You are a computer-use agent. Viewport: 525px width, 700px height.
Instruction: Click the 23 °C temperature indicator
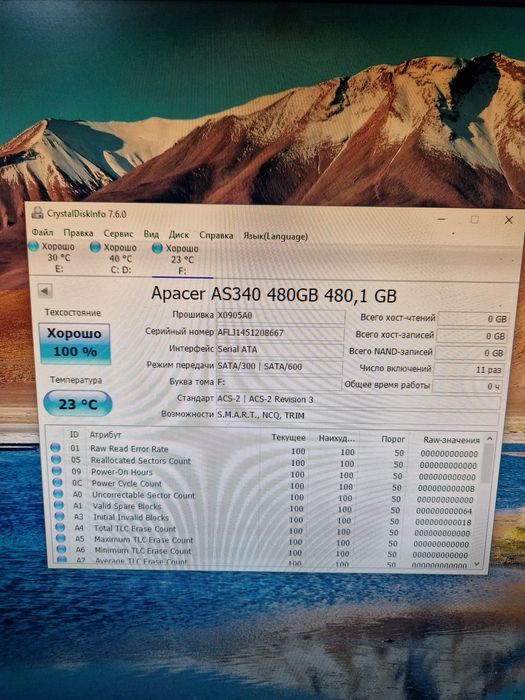click(78, 404)
